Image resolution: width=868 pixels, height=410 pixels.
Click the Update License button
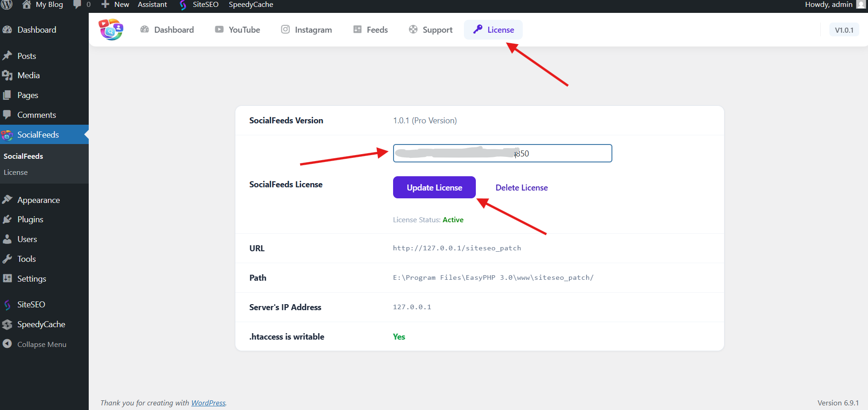point(434,187)
